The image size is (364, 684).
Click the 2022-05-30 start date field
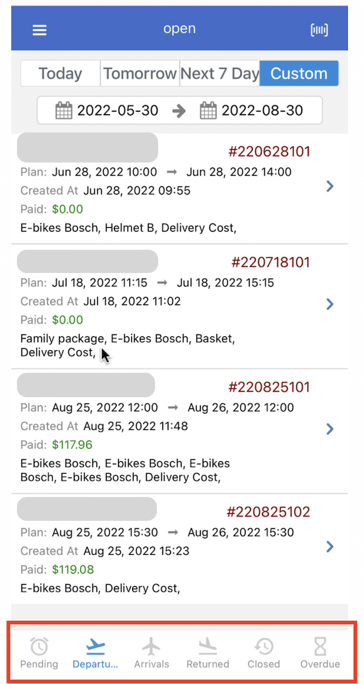point(107,110)
